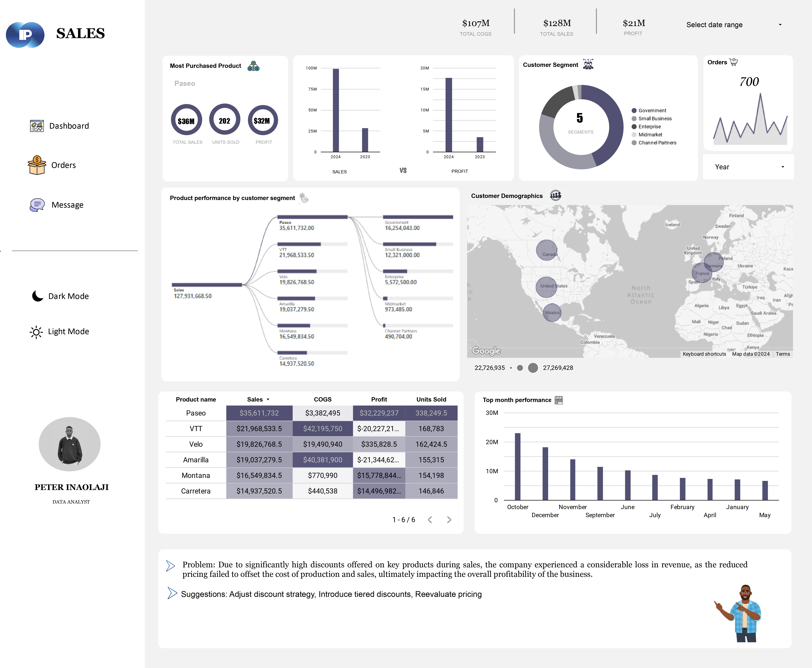
Task: Click the Customer Segment people icon
Action: click(x=588, y=64)
